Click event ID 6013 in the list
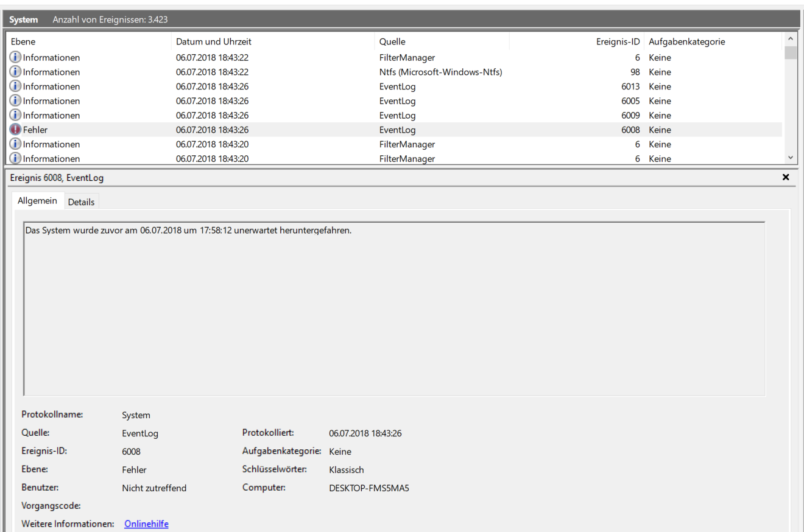Screen dimensions: 804x532 click(x=630, y=86)
